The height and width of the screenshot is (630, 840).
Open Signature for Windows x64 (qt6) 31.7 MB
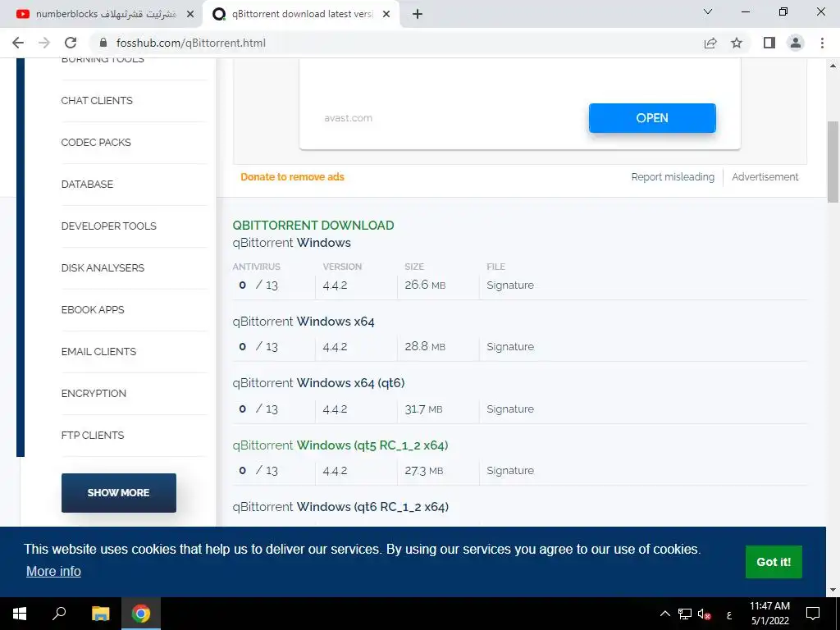click(510, 409)
